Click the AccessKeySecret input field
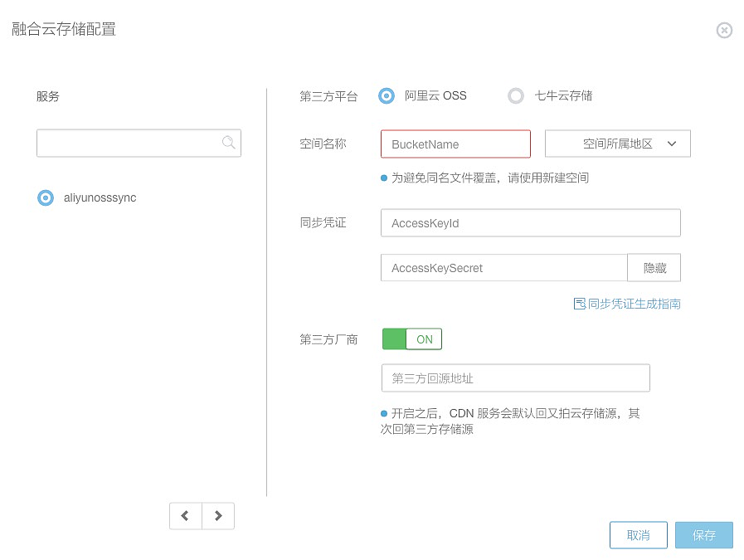This screenshot has height=560, width=744. click(503, 268)
